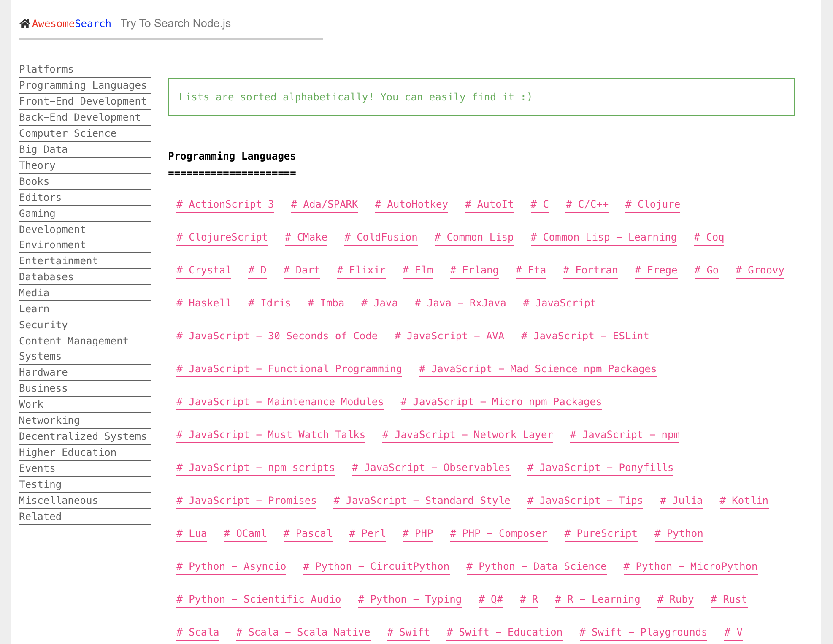Select the Rust language link
833x644 pixels.
point(729,599)
